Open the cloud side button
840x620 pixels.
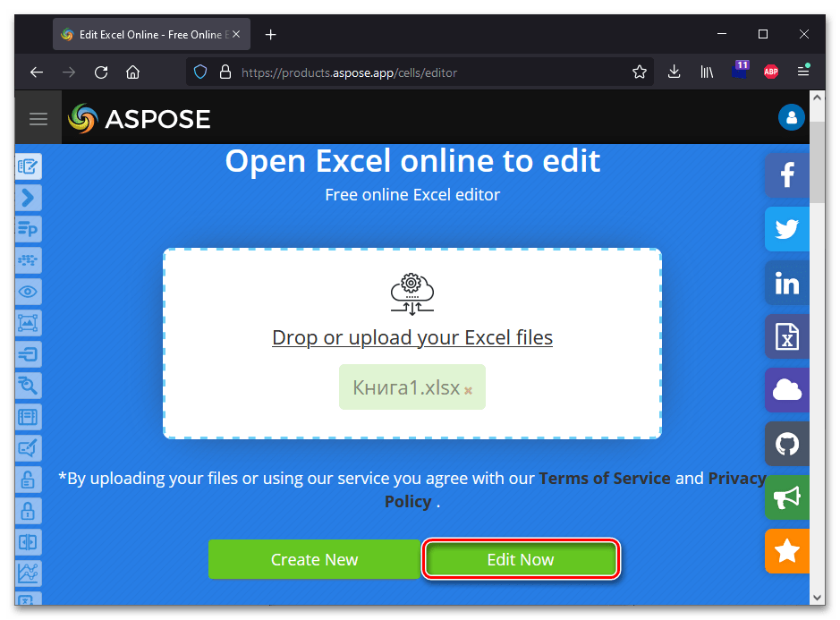(x=787, y=389)
